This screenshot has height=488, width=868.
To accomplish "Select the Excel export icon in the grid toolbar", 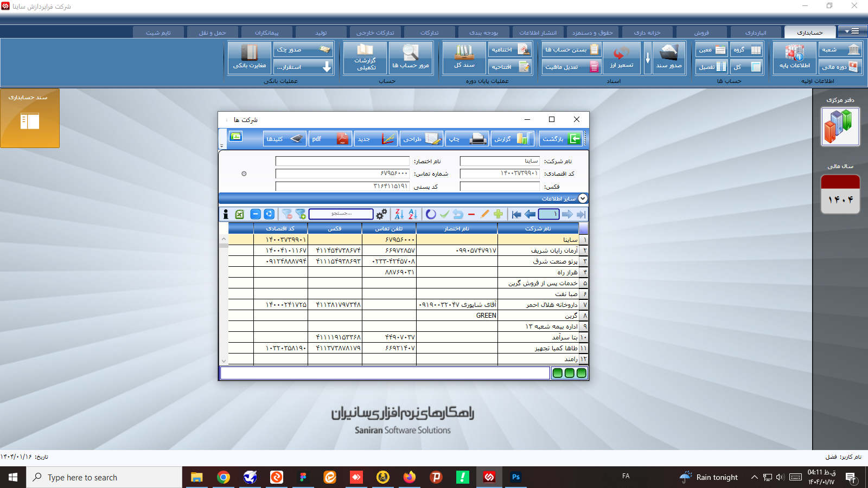I will [x=239, y=214].
